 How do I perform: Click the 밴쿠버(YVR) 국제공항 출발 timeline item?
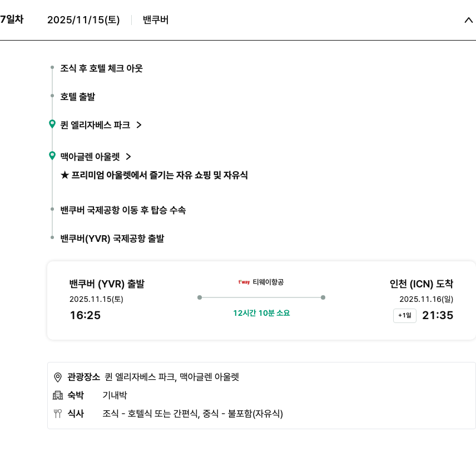click(x=112, y=239)
